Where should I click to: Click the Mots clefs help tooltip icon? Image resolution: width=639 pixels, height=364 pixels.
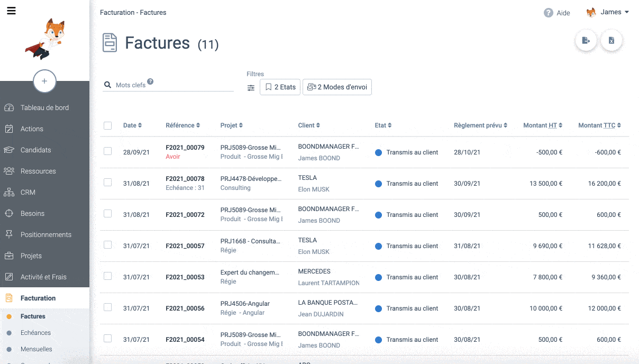click(150, 81)
